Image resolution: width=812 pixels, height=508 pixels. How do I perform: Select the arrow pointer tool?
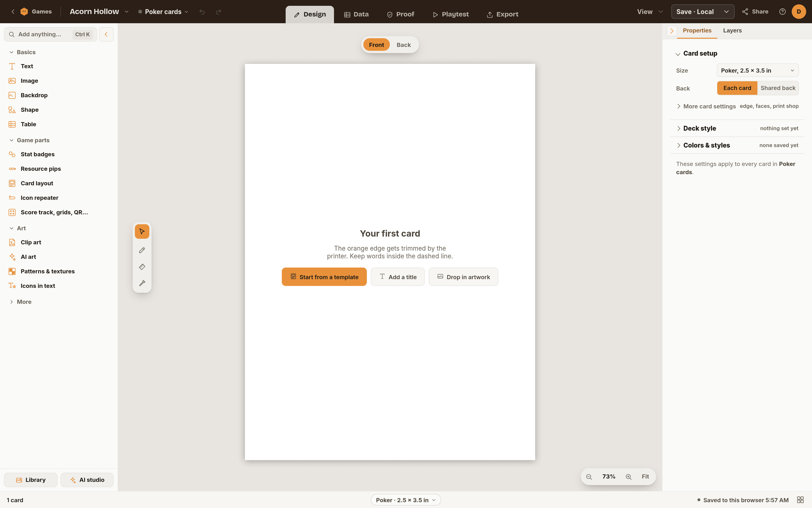(142, 232)
